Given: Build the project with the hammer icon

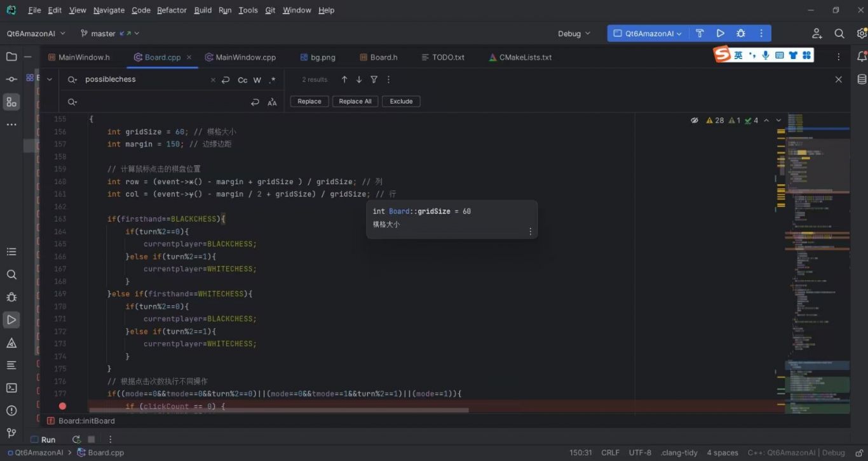Looking at the screenshot, I should click(700, 34).
